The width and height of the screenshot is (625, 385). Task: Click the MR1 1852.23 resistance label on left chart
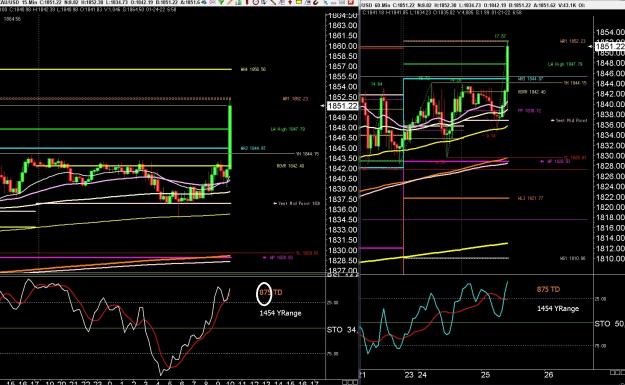[295, 98]
